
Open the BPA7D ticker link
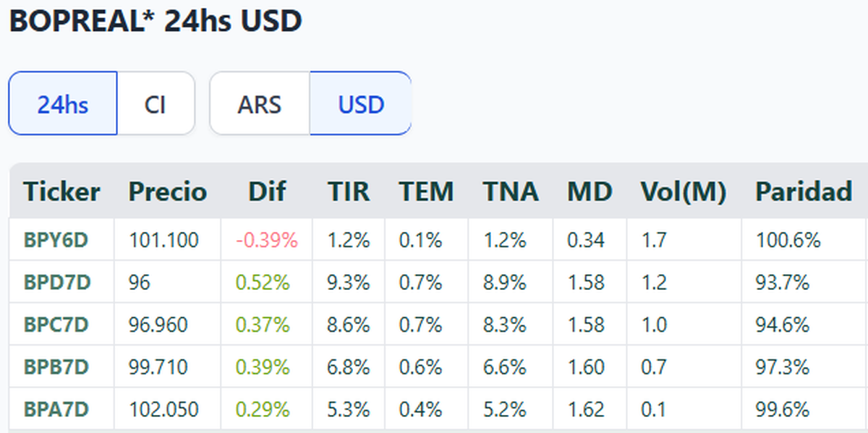(56, 410)
